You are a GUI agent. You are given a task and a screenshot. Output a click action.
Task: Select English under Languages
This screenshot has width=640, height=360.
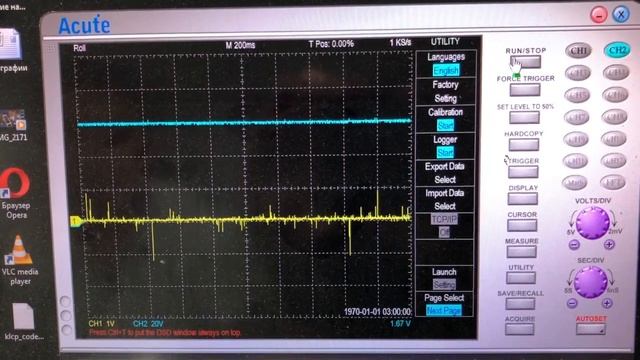point(446,71)
